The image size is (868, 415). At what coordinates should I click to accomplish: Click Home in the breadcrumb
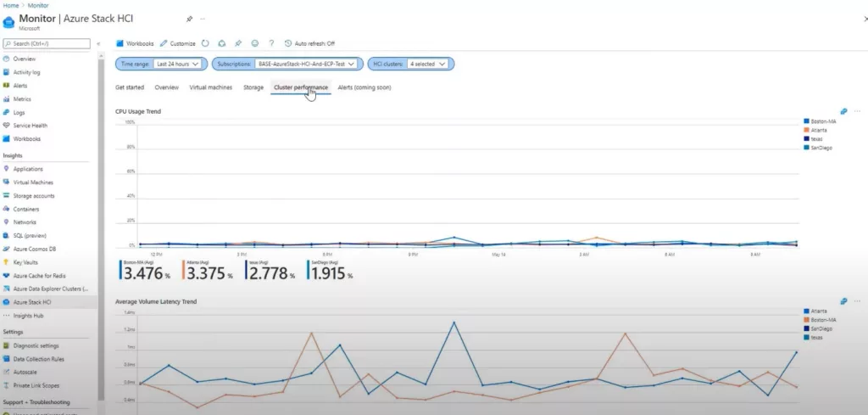[10, 5]
